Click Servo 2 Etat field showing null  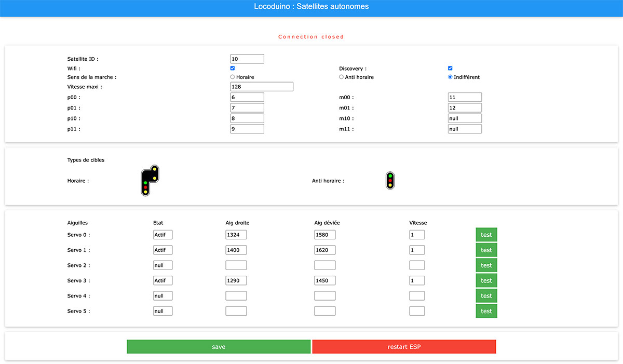click(163, 265)
